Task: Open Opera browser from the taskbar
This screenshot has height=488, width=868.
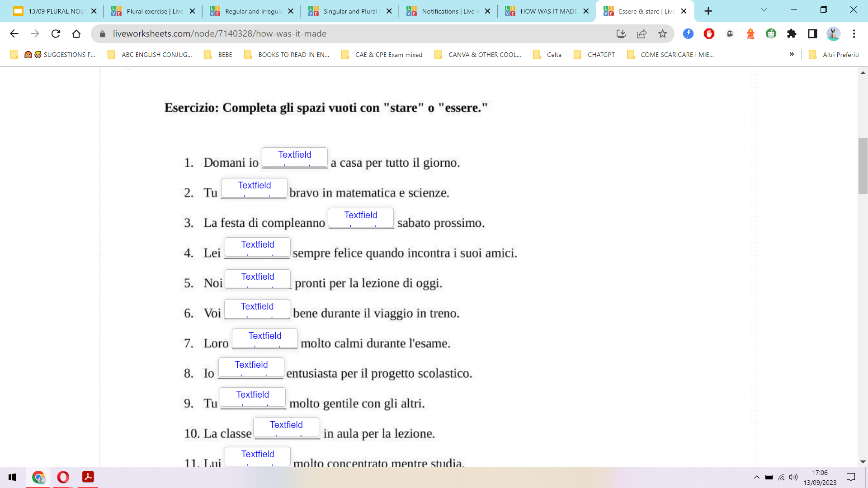Action: [x=63, y=477]
